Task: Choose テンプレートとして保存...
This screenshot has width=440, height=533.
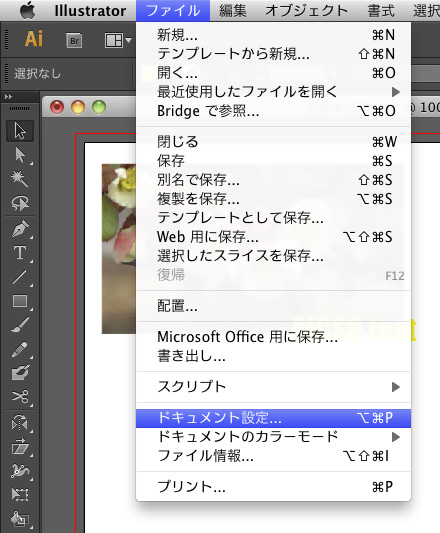Action: pos(273,218)
